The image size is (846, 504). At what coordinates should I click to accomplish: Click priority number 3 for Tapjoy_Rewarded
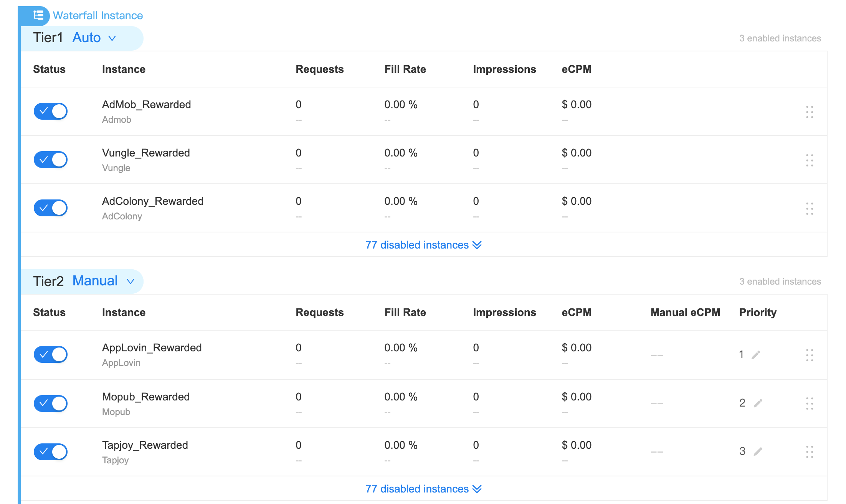(x=742, y=451)
